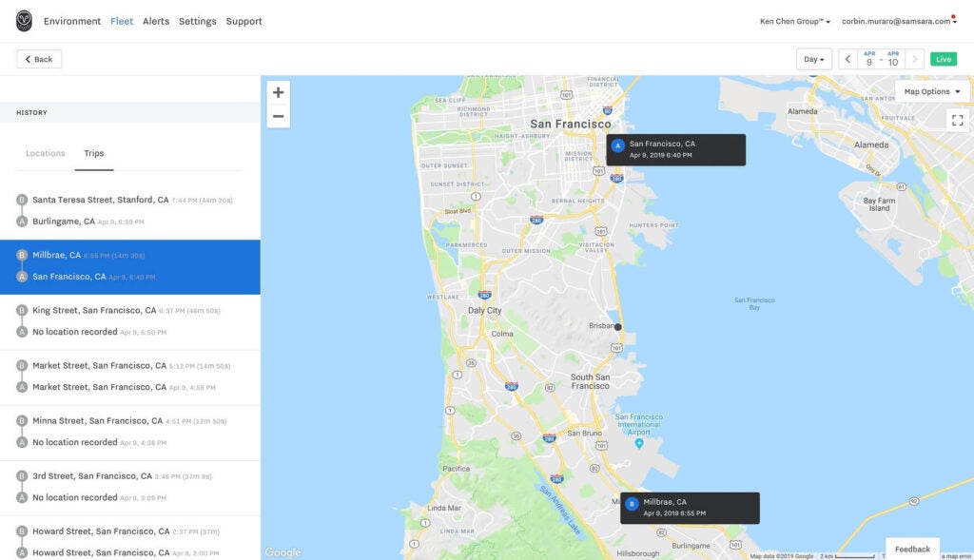Step to the previous day with the left arrow
Viewport: 974px width, 560px height.
(x=847, y=58)
